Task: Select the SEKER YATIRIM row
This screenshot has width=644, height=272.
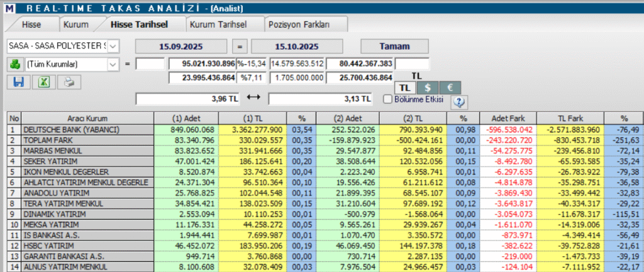Action: click(x=325, y=161)
